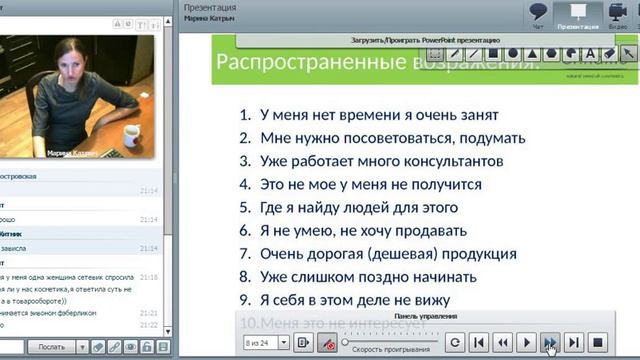640x360 pixels.
Task: Open the Чат speech bubble tab
Action: click(x=538, y=16)
